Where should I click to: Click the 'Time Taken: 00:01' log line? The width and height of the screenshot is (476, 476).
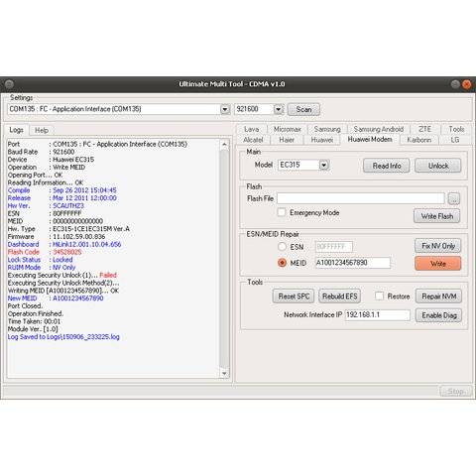pyautogui.click(x=34, y=321)
